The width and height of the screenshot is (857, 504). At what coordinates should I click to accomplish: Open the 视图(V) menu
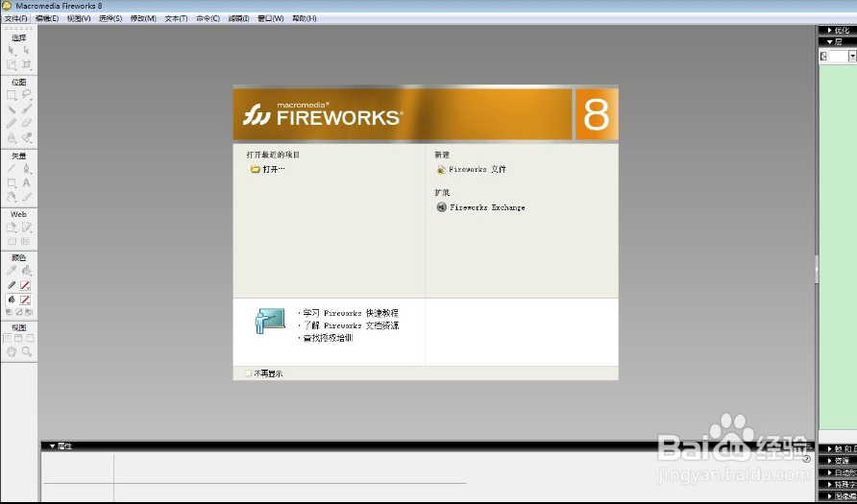(x=79, y=18)
